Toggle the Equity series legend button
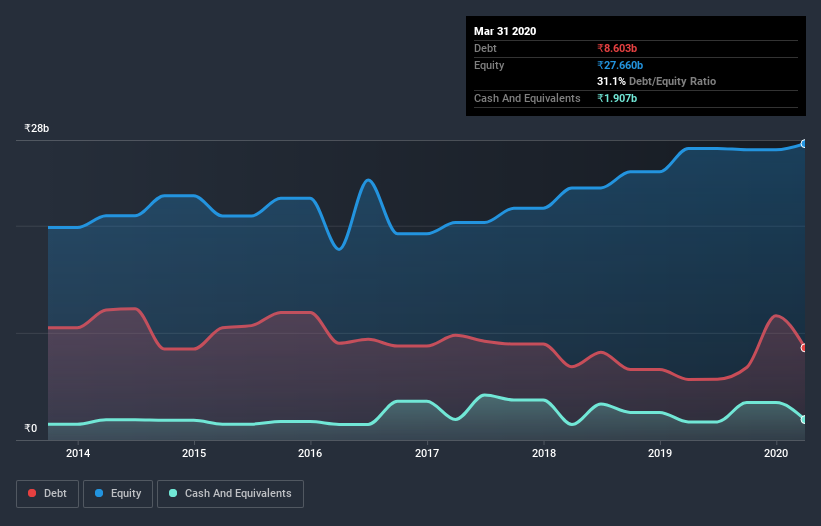The width and height of the screenshot is (821, 526). [x=118, y=494]
